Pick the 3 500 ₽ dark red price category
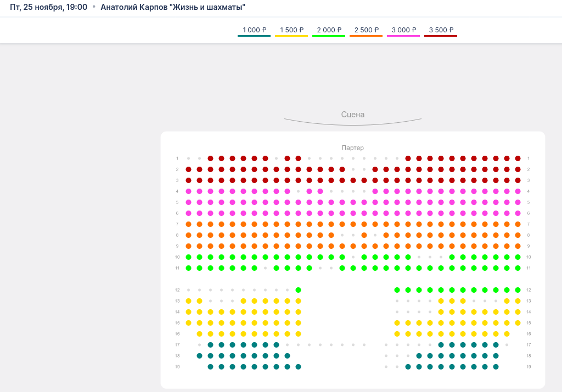The height and width of the screenshot is (392, 562). pos(441,30)
